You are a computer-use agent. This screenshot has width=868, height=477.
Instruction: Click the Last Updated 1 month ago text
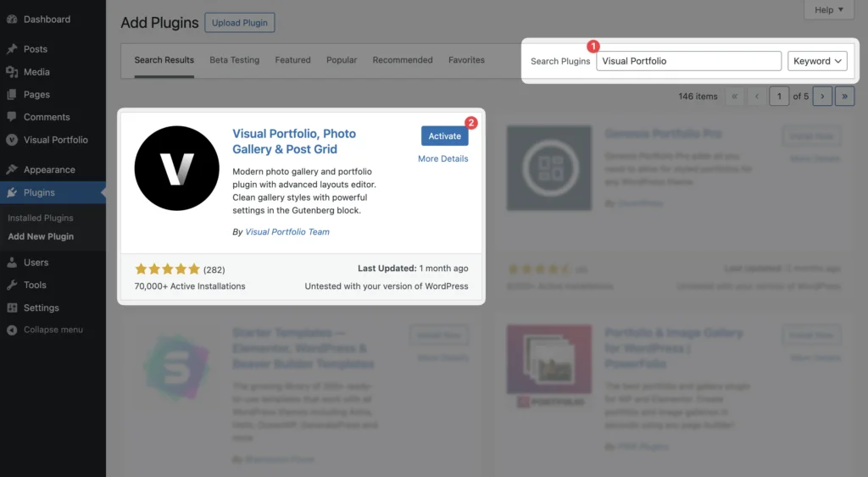413,269
